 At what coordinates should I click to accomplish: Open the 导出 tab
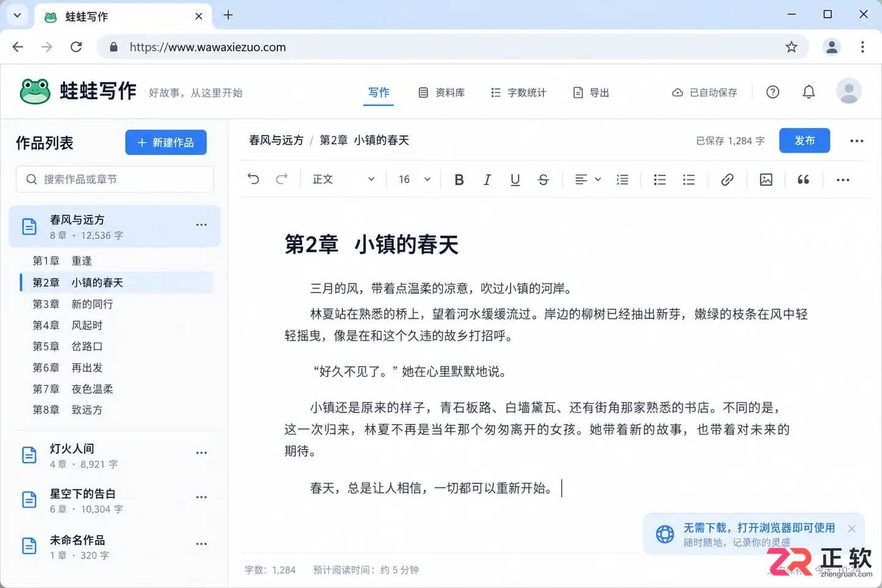point(591,92)
